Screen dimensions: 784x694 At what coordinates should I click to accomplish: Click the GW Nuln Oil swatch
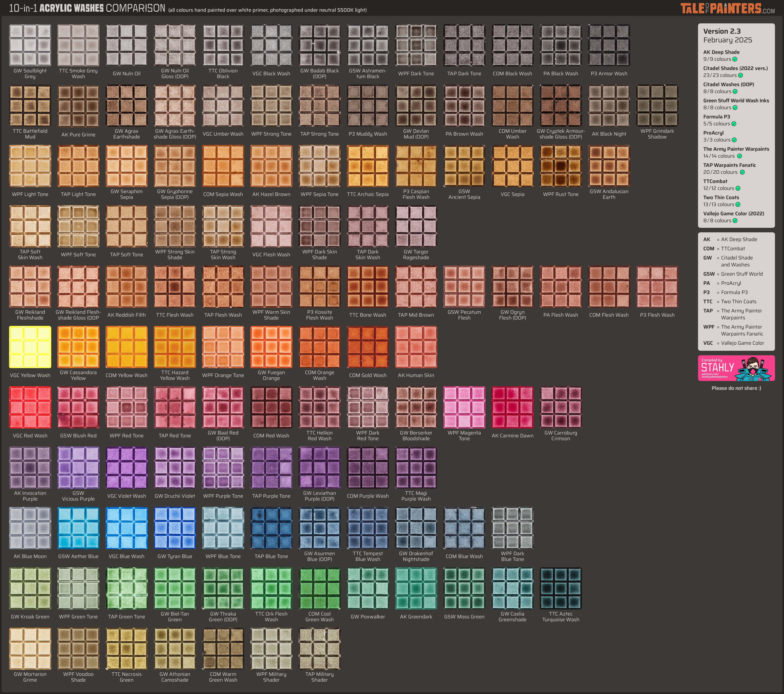pyautogui.click(x=127, y=45)
